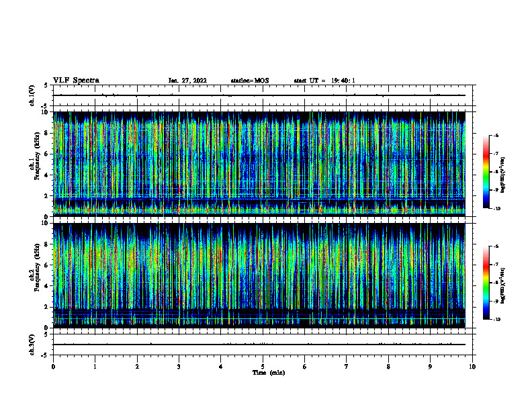The image size is (532, 411).
Task: Click the ch.3 voltage waveform trace
Action: [x=259, y=345]
